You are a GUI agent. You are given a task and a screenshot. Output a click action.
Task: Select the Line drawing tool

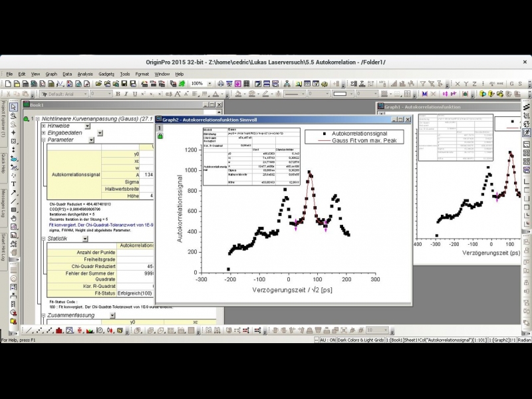point(13,201)
